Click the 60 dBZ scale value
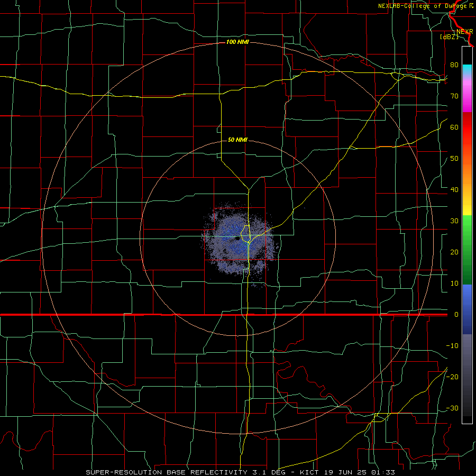 pyautogui.click(x=454, y=127)
